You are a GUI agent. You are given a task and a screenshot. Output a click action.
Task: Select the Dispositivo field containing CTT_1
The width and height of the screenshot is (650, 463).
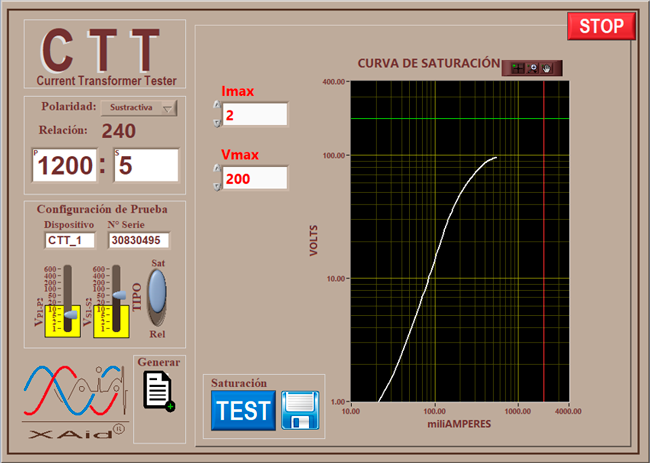pos(70,240)
